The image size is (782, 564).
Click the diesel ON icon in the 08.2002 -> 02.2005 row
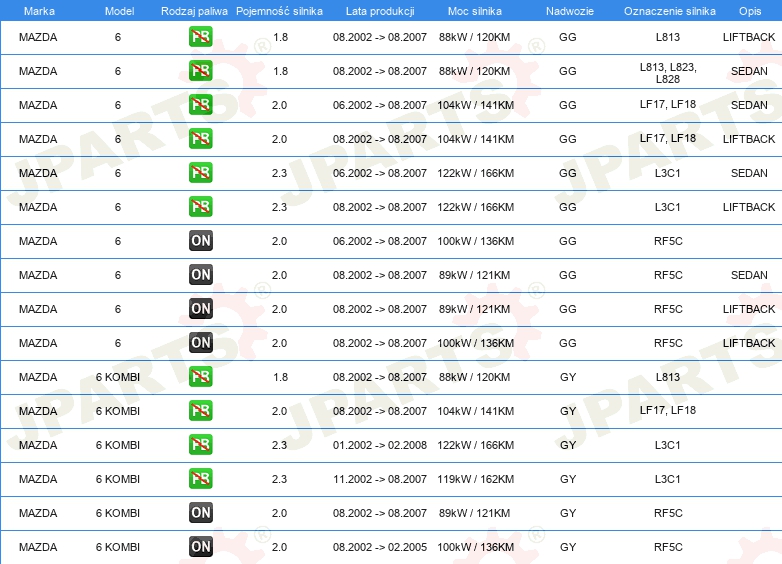(x=200, y=547)
